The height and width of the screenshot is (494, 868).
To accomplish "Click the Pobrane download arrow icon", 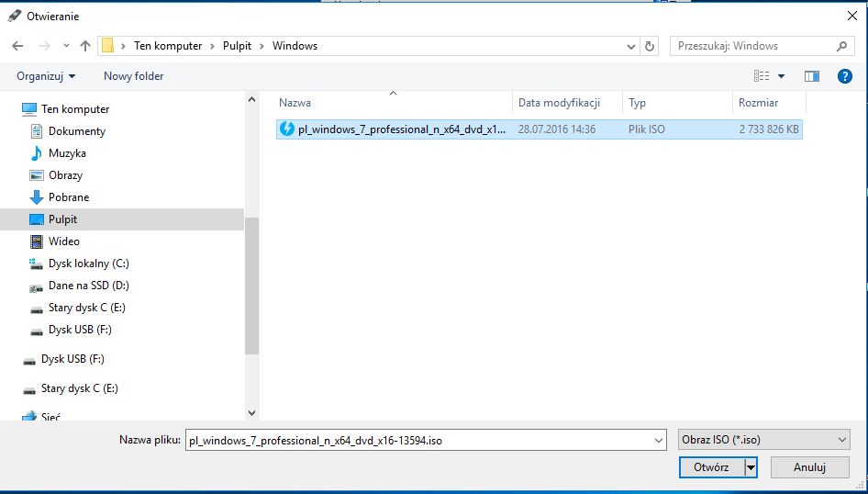I will [x=37, y=197].
